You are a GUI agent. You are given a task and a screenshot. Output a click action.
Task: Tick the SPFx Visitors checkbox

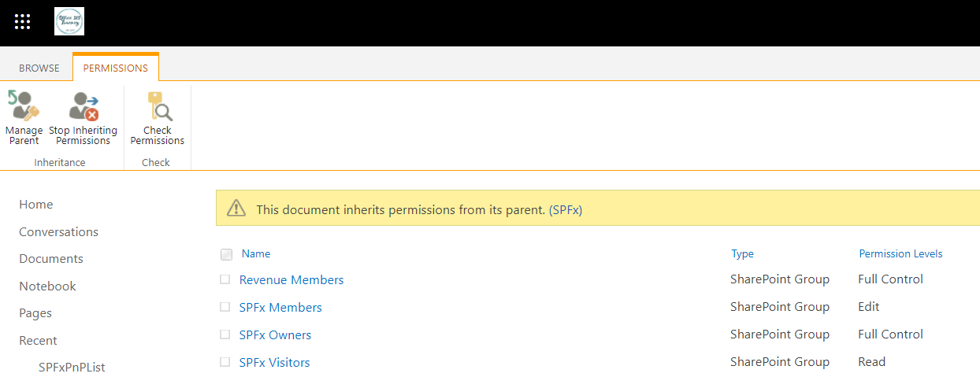(x=225, y=362)
